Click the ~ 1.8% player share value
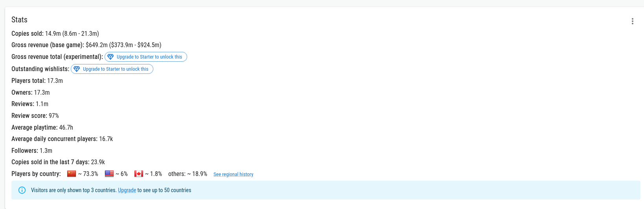 153,174
